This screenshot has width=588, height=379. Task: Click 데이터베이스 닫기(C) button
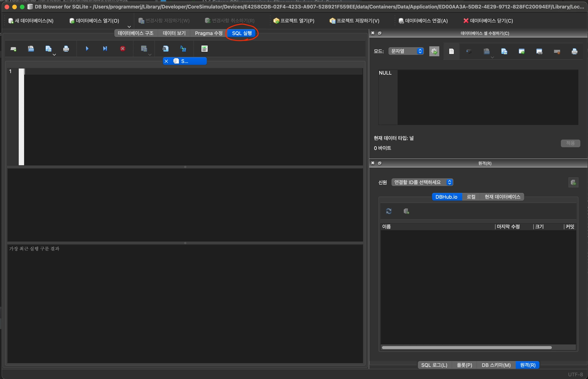488,21
